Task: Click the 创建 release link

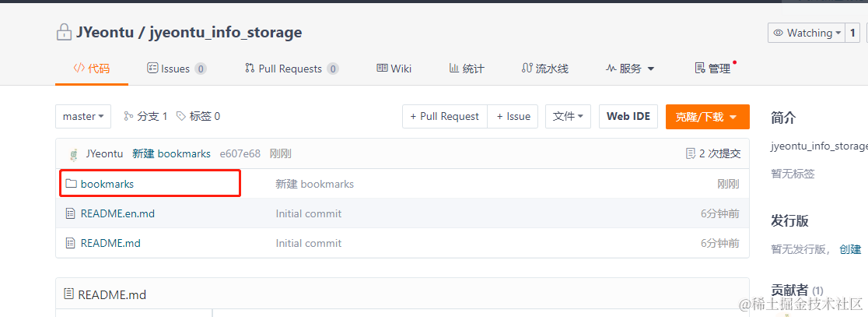Action: coord(850,249)
